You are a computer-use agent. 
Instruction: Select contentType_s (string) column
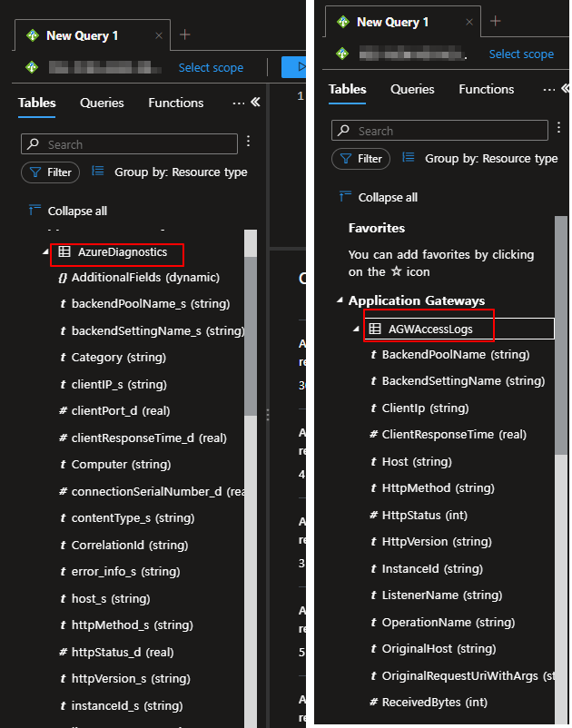click(127, 518)
